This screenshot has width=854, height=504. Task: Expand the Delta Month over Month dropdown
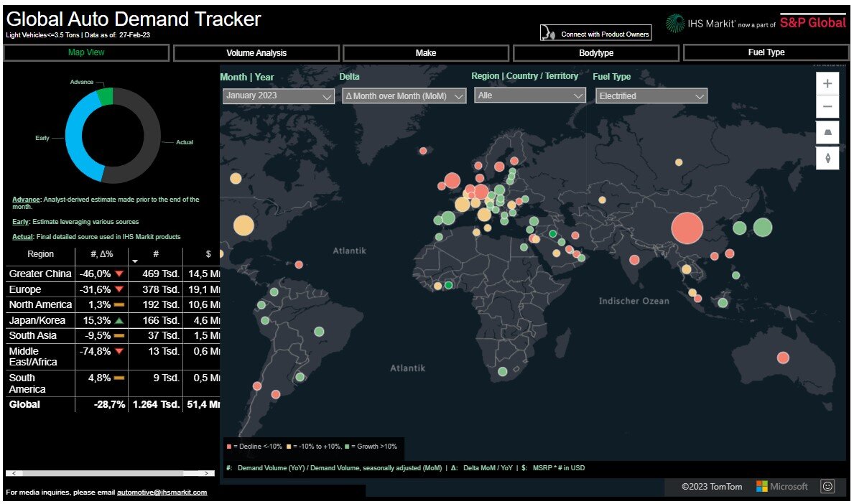[x=404, y=96]
